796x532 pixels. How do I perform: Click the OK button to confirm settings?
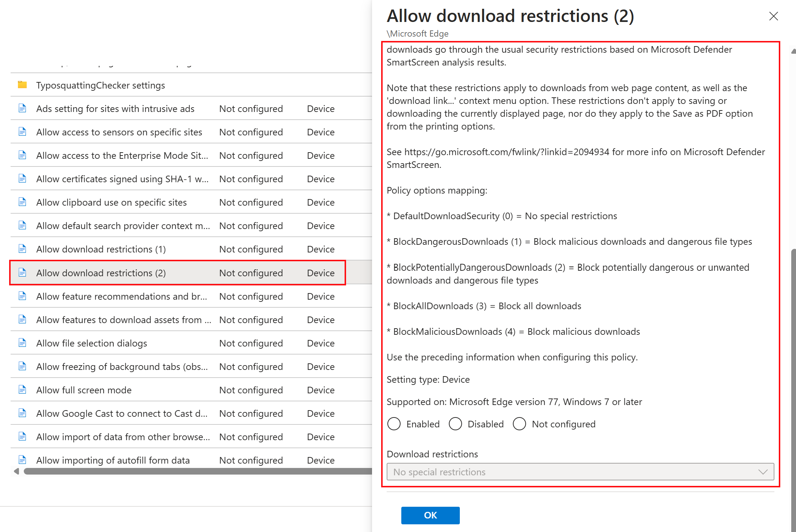point(430,515)
